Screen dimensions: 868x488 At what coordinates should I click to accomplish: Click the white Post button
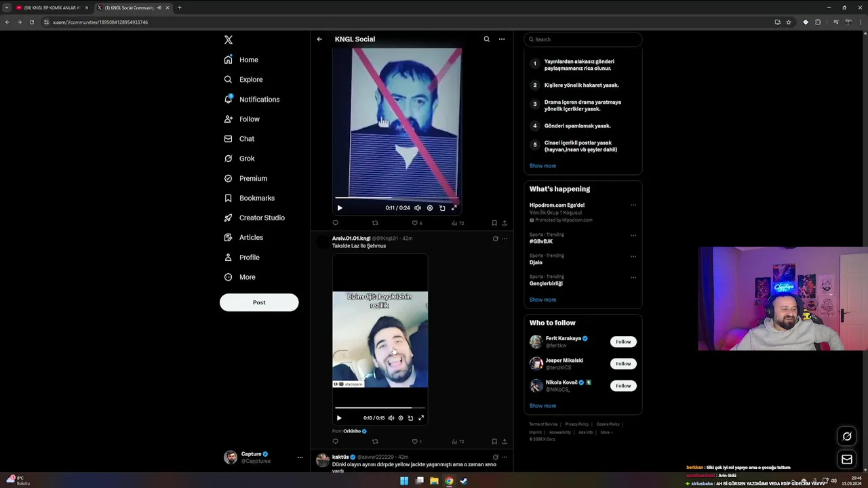(x=259, y=302)
